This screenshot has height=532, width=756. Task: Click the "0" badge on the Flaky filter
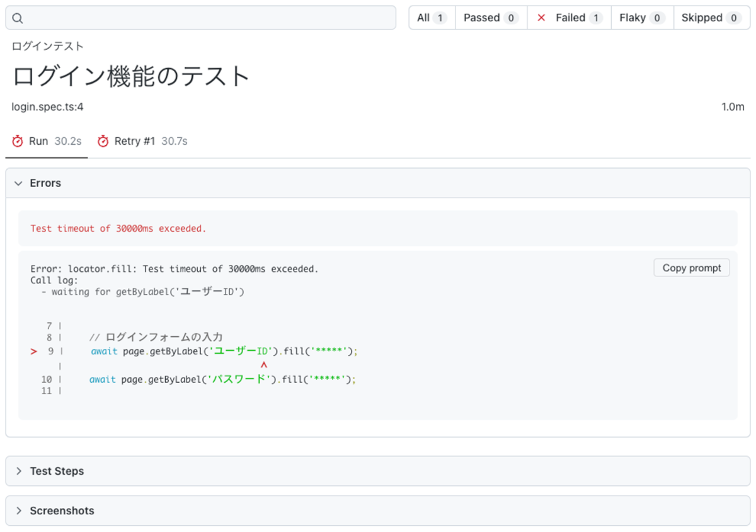coord(658,18)
